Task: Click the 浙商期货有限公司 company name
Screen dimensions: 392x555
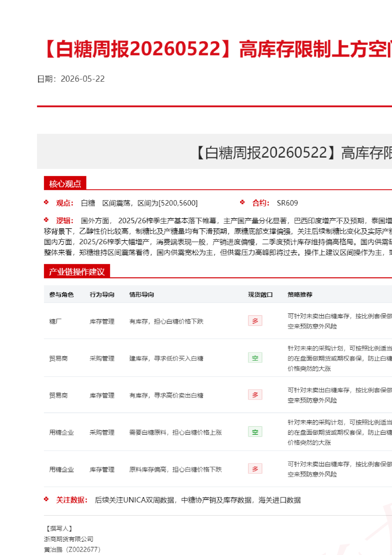Action: coord(69,539)
